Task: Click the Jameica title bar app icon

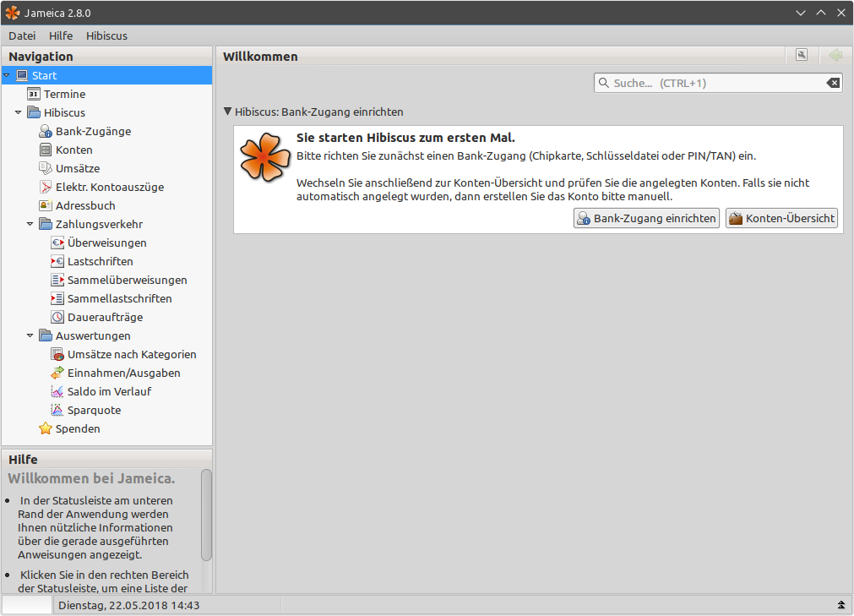Action: (12, 13)
